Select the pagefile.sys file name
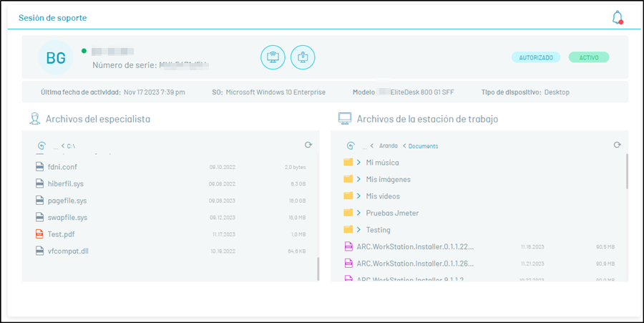The height and width of the screenshot is (323, 644). pos(67,201)
